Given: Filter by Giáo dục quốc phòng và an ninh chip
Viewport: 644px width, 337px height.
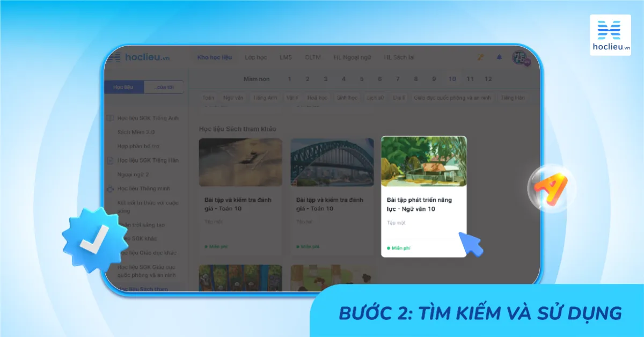Looking at the screenshot, I should point(452,98).
